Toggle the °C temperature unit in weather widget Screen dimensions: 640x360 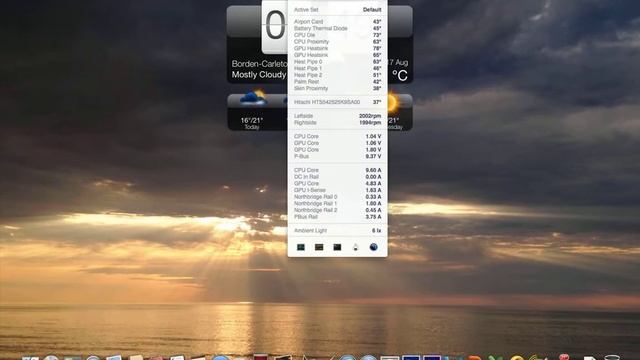point(400,75)
